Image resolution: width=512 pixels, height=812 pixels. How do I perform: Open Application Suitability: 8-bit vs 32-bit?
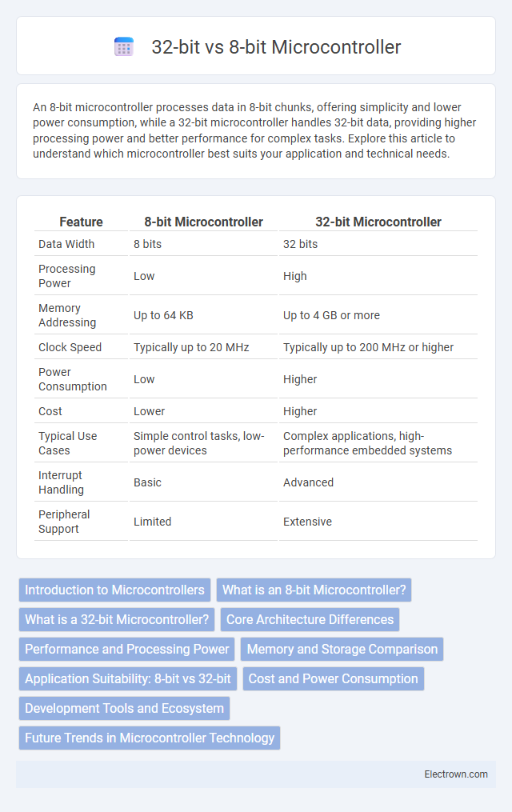128,678
